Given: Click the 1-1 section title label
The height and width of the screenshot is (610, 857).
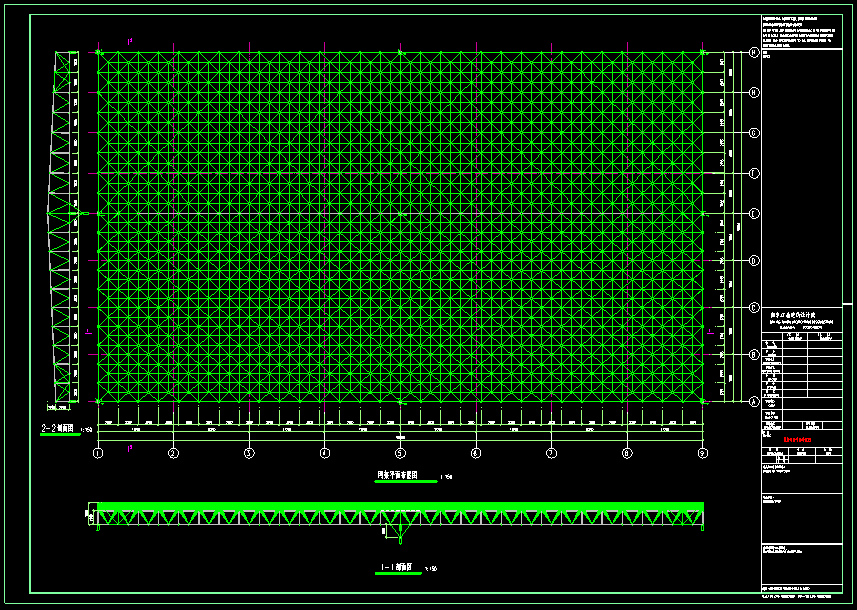Looking at the screenshot, I should pos(398,568).
